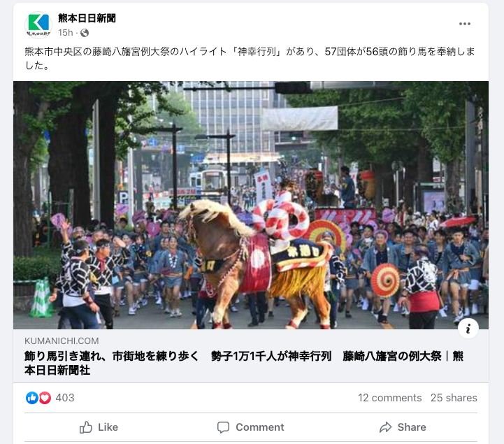Show the 12 comments
Image resolution: width=504 pixels, height=444 pixels.
pos(390,398)
